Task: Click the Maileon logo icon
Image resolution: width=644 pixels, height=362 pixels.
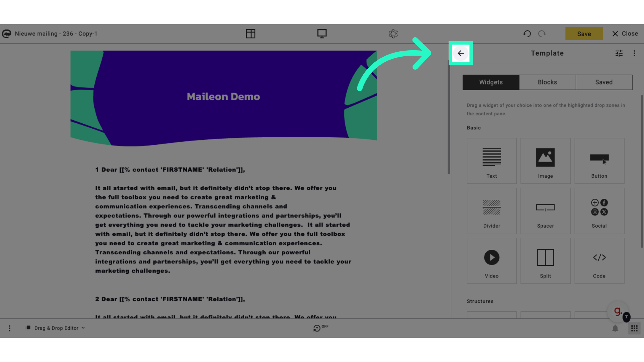Action: pos(6,34)
